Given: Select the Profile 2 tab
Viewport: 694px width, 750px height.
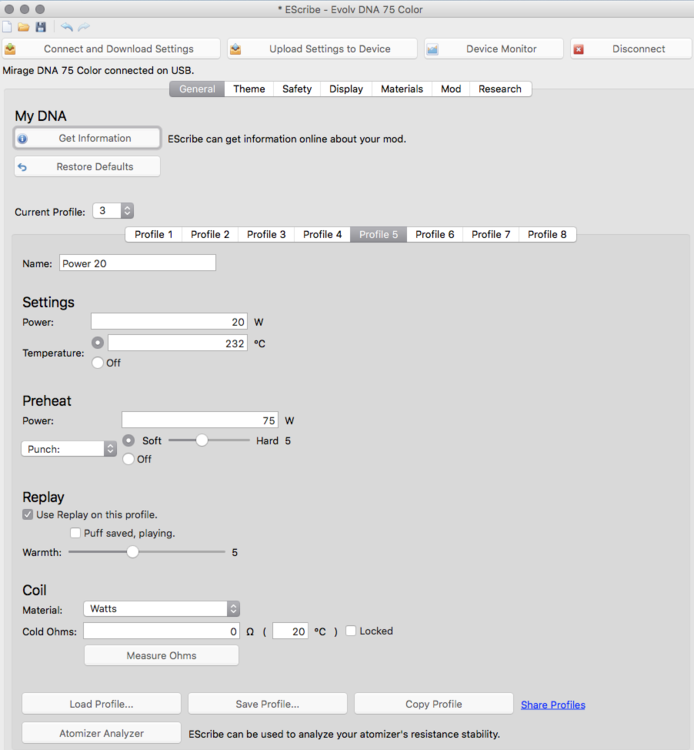Looking at the screenshot, I should 210,234.
